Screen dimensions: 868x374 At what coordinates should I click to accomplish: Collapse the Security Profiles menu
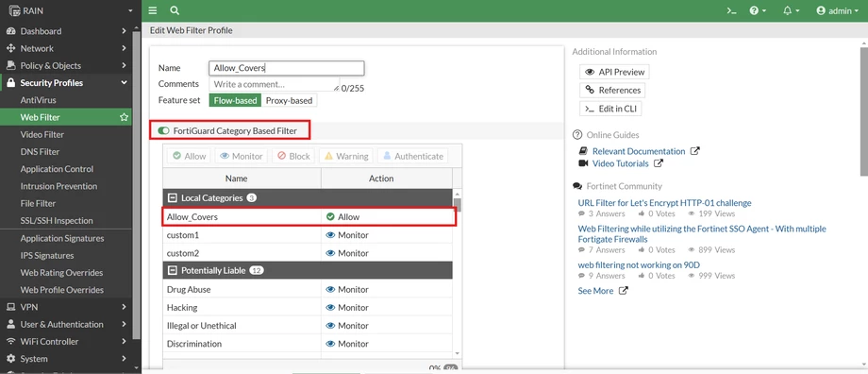(66, 82)
